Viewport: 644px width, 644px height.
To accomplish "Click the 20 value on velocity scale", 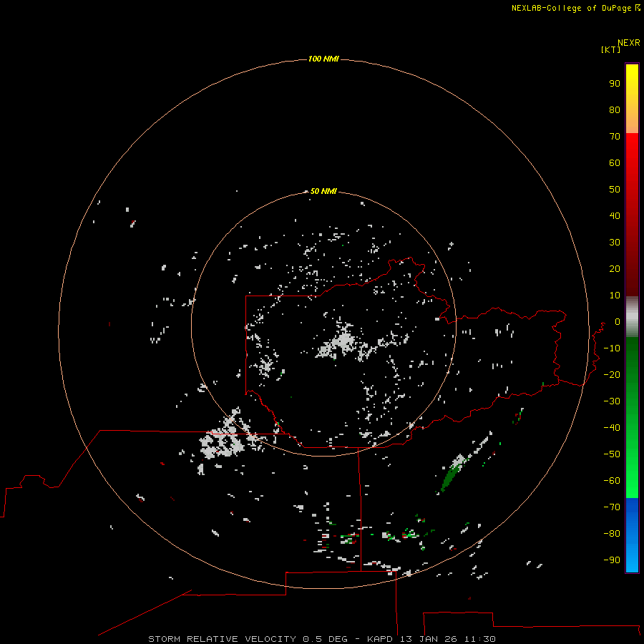I will click(615, 268).
